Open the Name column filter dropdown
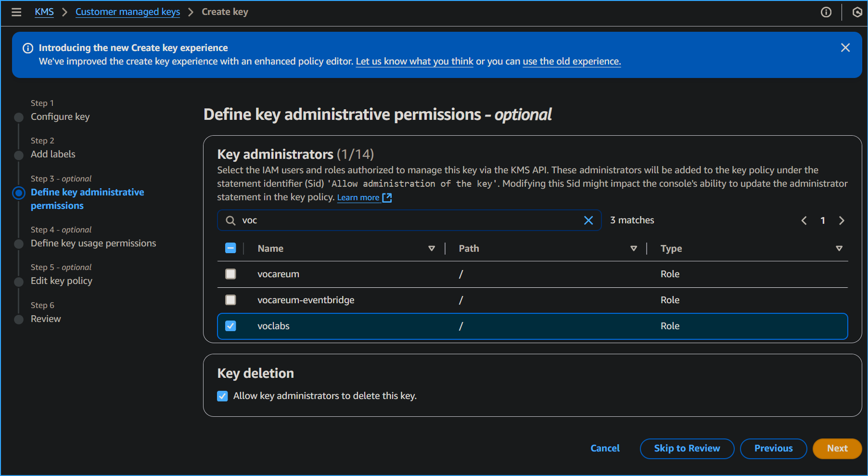This screenshot has height=476, width=868. [x=431, y=248]
